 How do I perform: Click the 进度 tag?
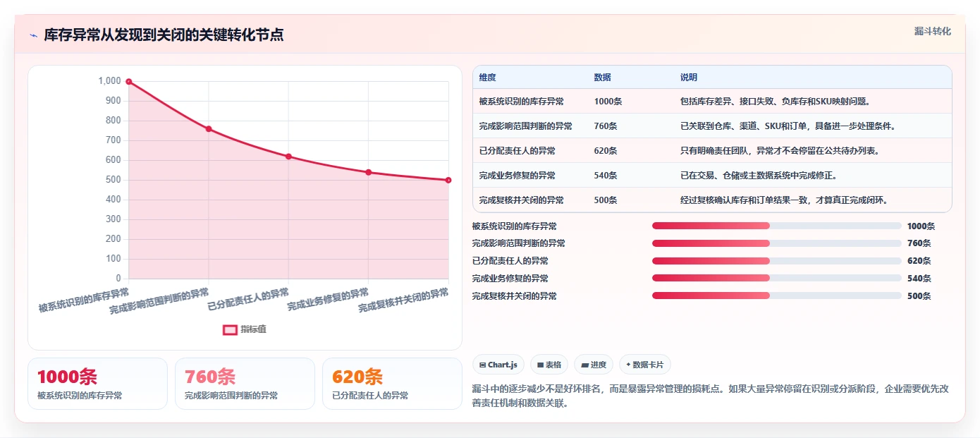click(x=594, y=365)
